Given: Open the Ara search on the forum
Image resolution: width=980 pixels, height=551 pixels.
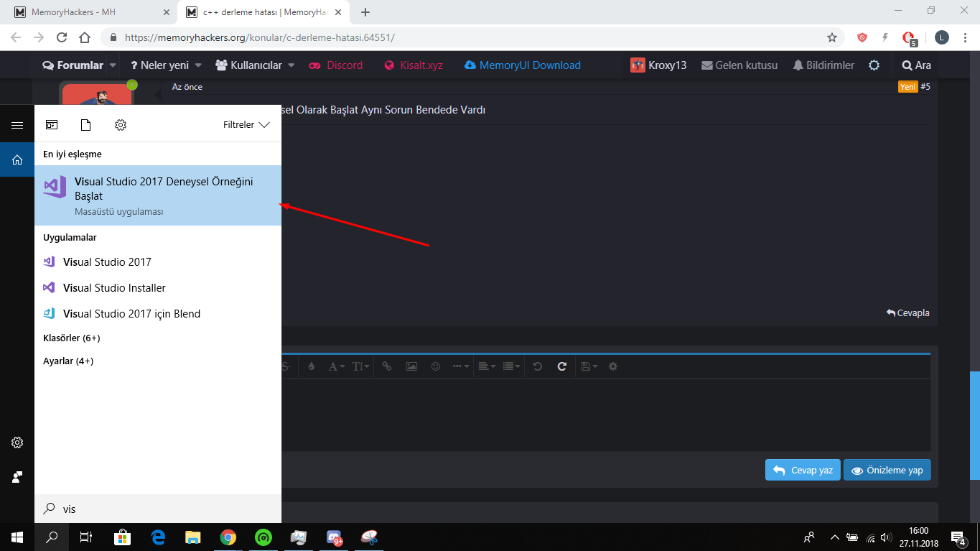Looking at the screenshot, I should point(916,65).
